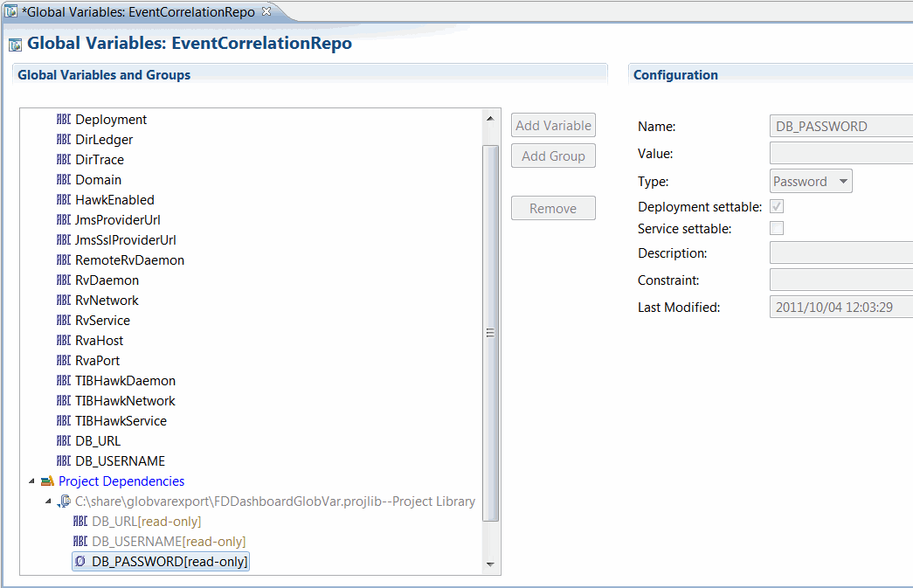Click the books icon next to Project Dependencies

click(45, 481)
